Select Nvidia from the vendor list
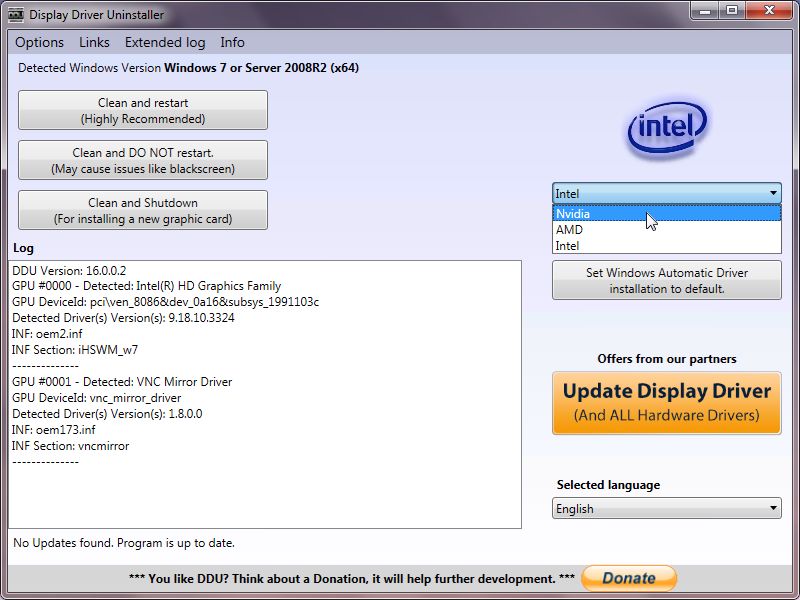Viewport: 800px width, 600px height. point(640,213)
